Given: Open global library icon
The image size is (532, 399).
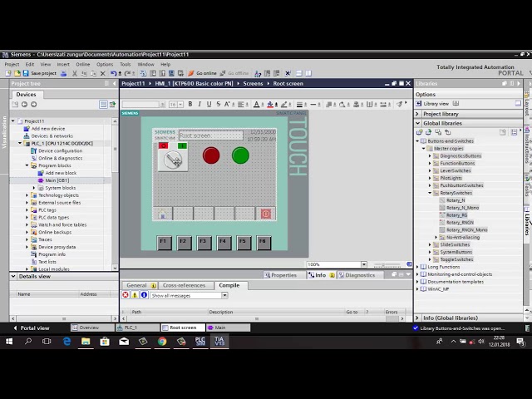Looking at the screenshot, I should 429,132.
